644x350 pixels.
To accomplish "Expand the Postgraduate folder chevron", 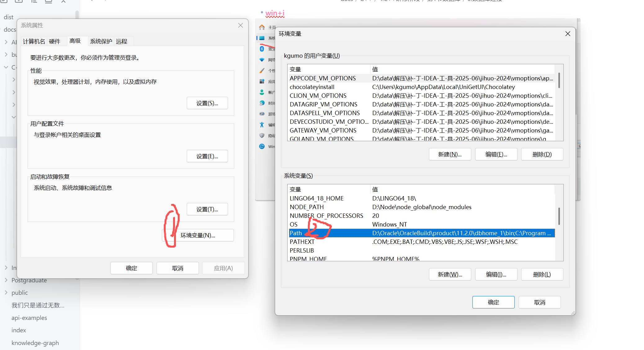I will [6, 280].
